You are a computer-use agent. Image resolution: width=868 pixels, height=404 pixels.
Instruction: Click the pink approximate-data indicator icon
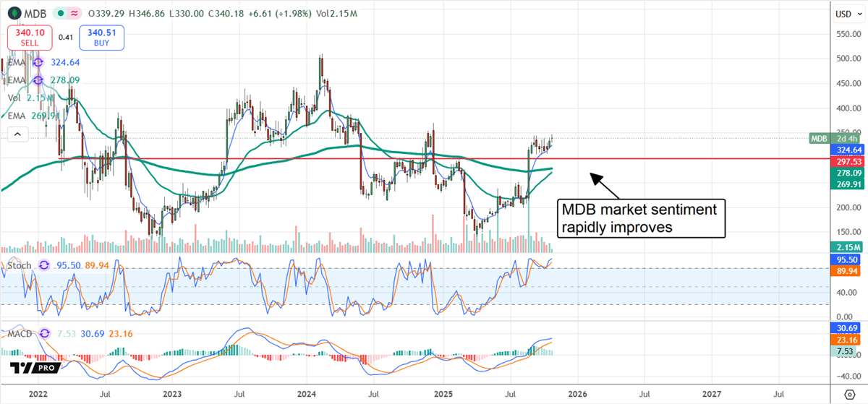[75, 14]
